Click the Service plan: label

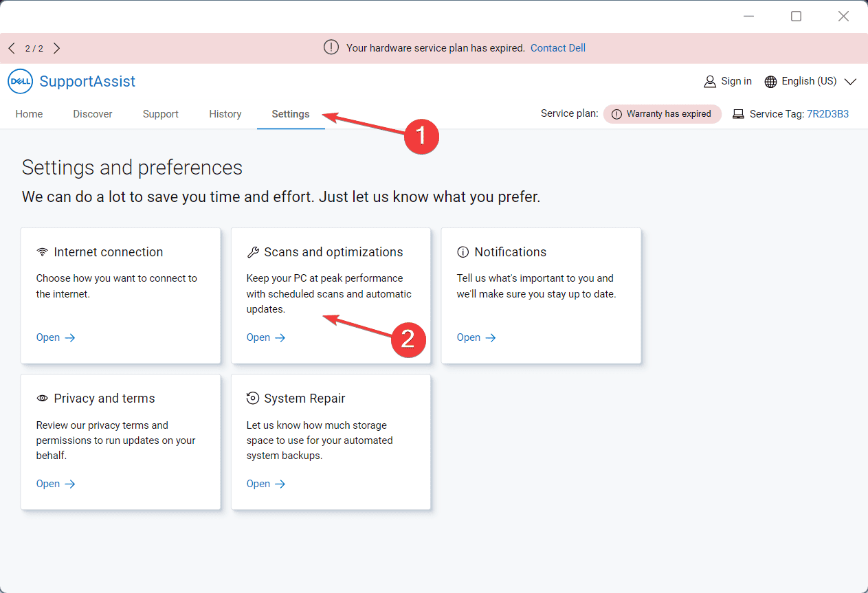point(570,114)
